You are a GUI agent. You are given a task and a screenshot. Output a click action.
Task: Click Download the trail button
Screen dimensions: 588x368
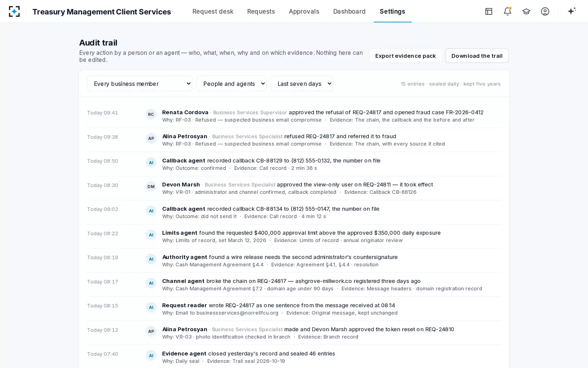tap(477, 56)
